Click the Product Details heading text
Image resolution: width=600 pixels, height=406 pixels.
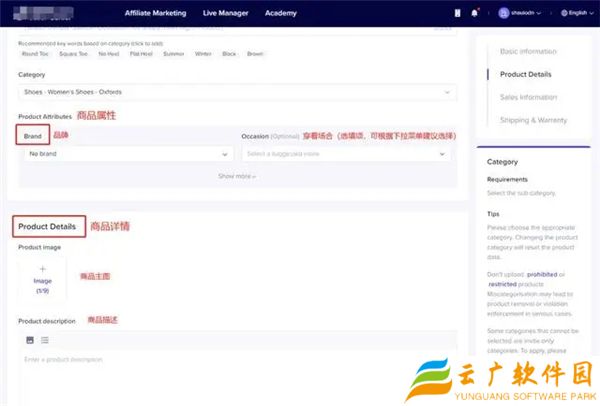[47, 227]
